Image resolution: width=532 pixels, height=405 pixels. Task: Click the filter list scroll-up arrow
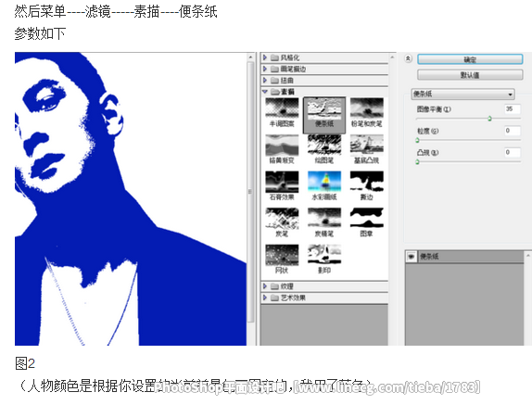pyautogui.click(x=392, y=57)
